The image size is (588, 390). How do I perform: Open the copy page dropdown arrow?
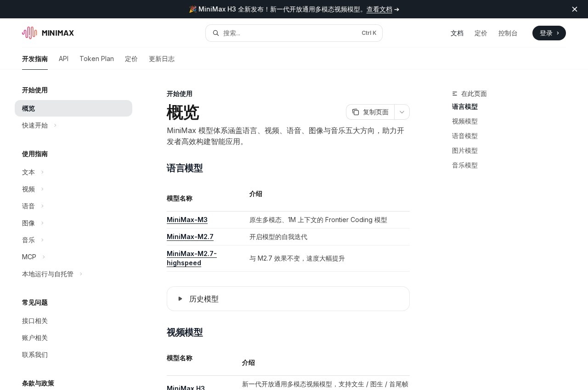pos(402,112)
